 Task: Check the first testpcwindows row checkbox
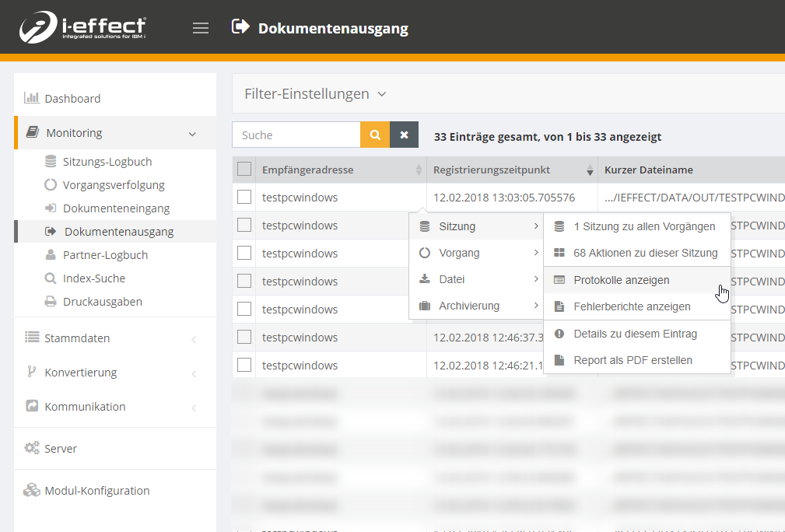point(244,198)
